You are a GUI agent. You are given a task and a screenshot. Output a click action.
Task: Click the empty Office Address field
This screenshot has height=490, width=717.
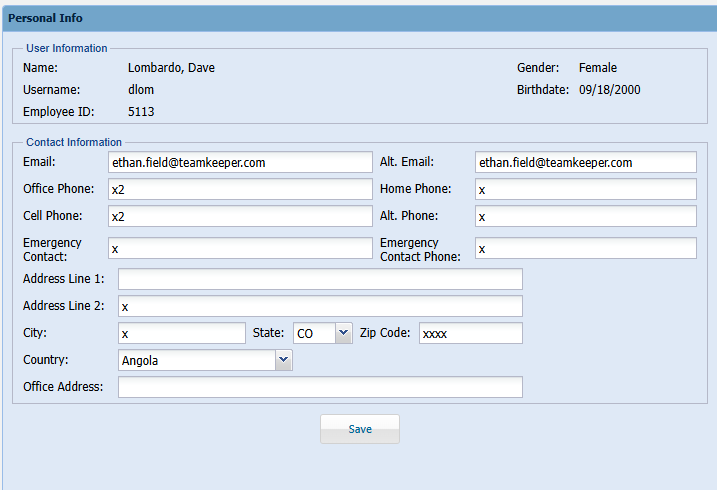[320, 387]
